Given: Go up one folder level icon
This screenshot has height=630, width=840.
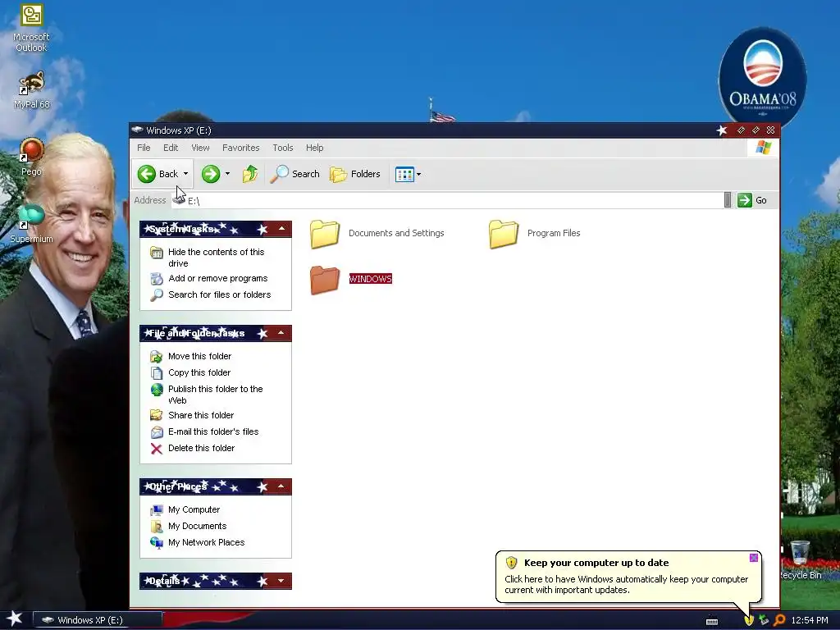Looking at the screenshot, I should point(250,174).
